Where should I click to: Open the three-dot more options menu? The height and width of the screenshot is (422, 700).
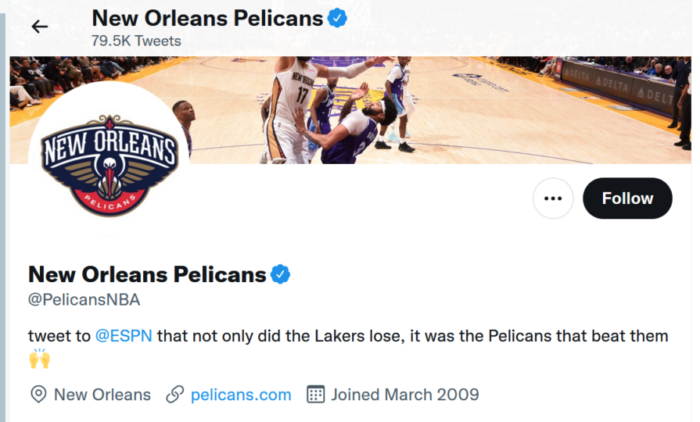click(553, 198)
